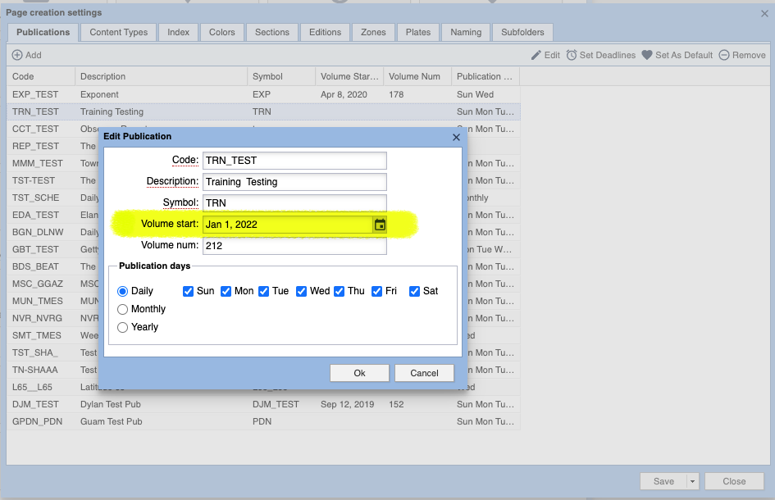Select the Monthly radio button

(x=123, y=309)
